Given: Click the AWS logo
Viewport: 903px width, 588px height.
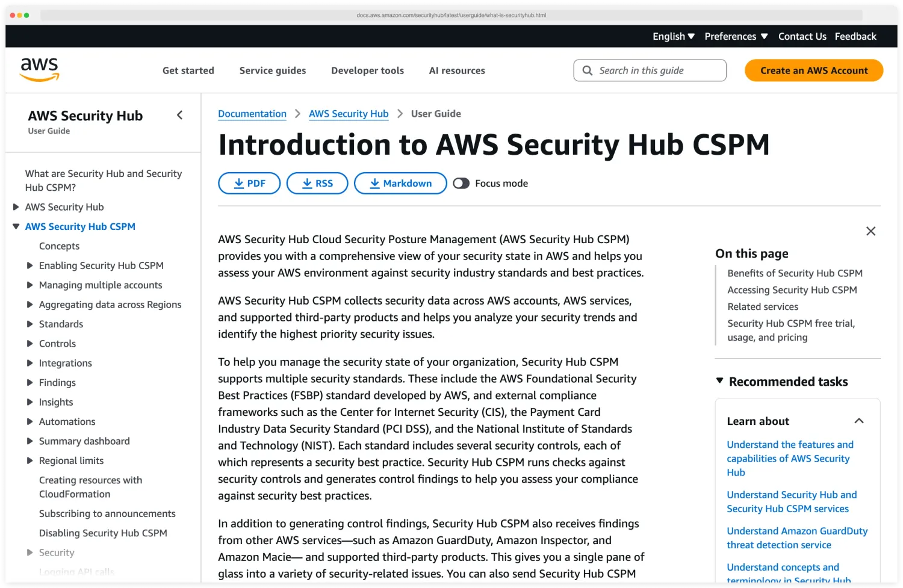Looking at the screenshot, I should click(40, 70).
